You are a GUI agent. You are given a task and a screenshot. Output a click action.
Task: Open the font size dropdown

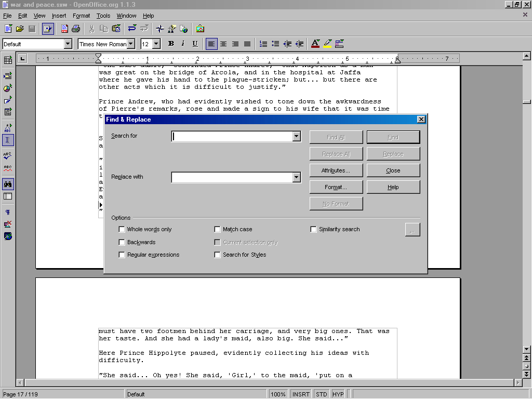coord(156,44)
